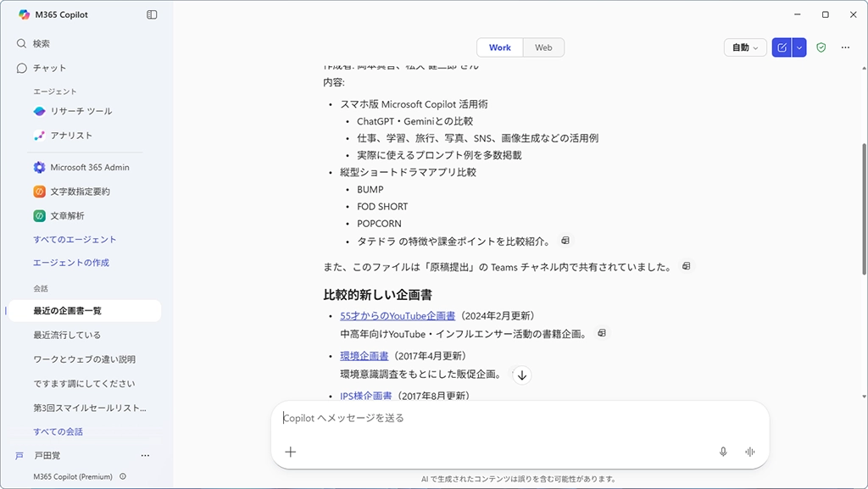Open the 55才からのYouTube企画書 link
Viewport: 868px width, 489px height.
398,316
